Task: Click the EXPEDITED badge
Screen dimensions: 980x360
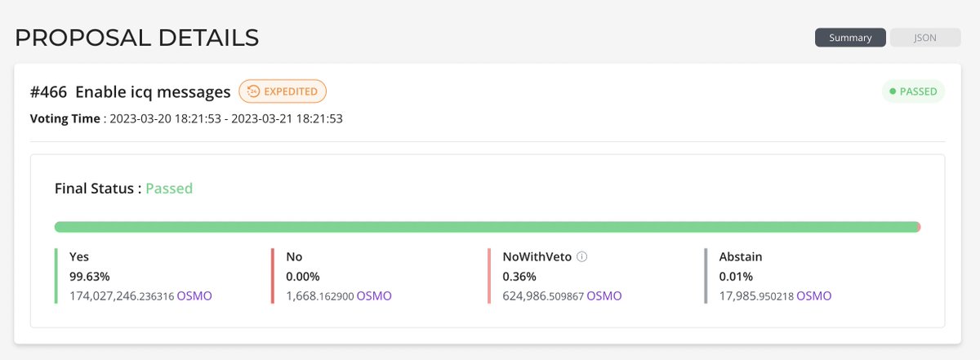Action: 283,91
